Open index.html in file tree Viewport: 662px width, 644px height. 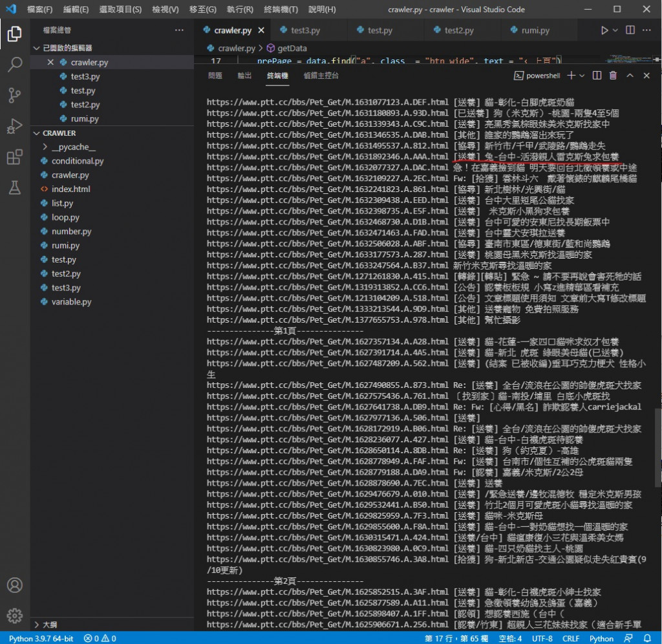(x=70, y=189)
